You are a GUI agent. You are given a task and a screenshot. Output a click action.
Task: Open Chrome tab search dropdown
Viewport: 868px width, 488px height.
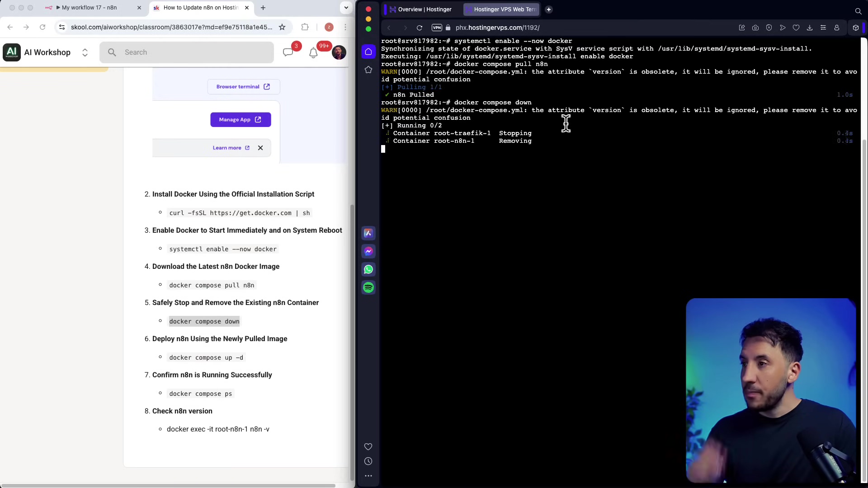[346, 8]
